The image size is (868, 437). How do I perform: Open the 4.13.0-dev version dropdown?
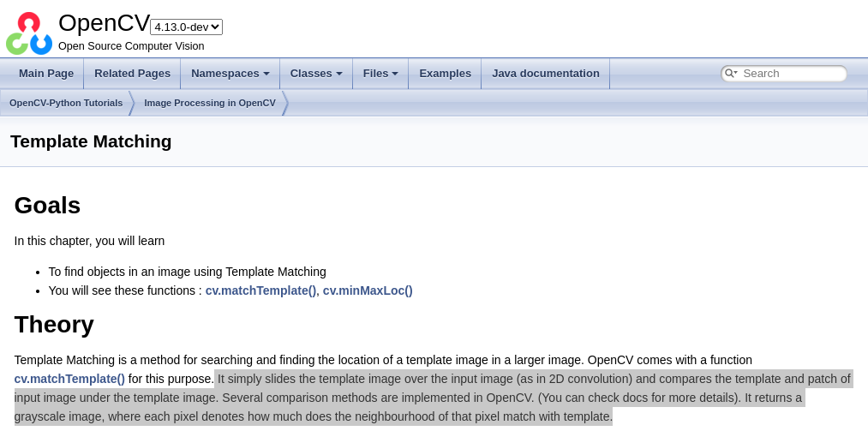click(186, 27)
